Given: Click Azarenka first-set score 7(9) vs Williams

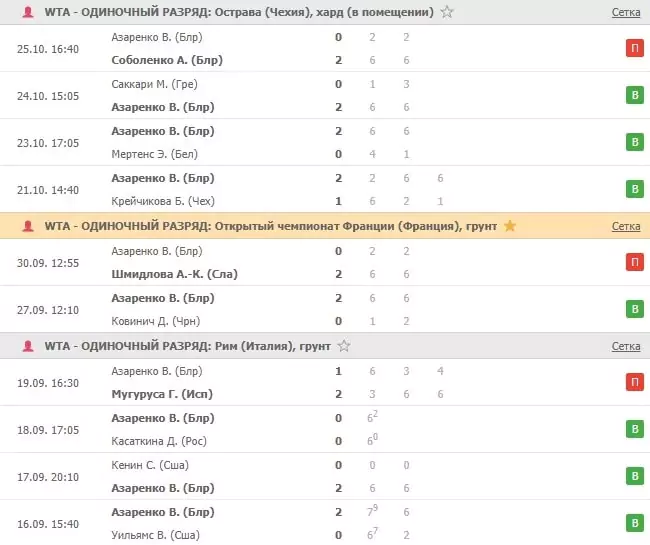Looking at the screenshot, I should point(372,511).
